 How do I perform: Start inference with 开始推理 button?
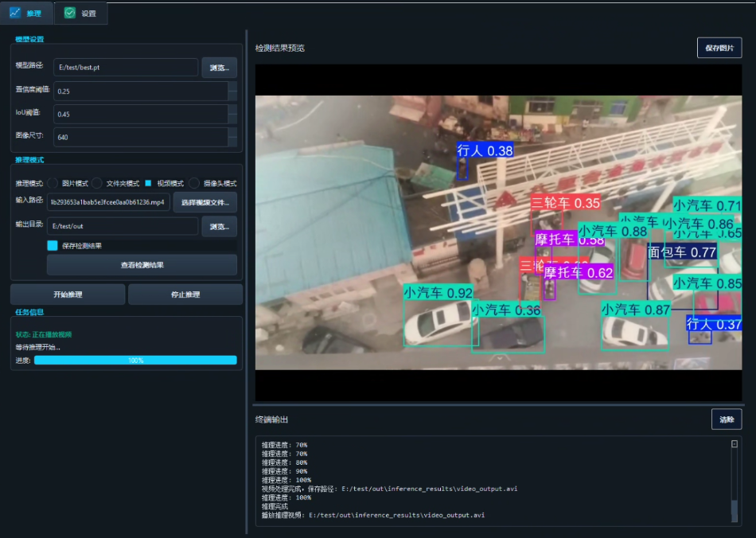68,294
